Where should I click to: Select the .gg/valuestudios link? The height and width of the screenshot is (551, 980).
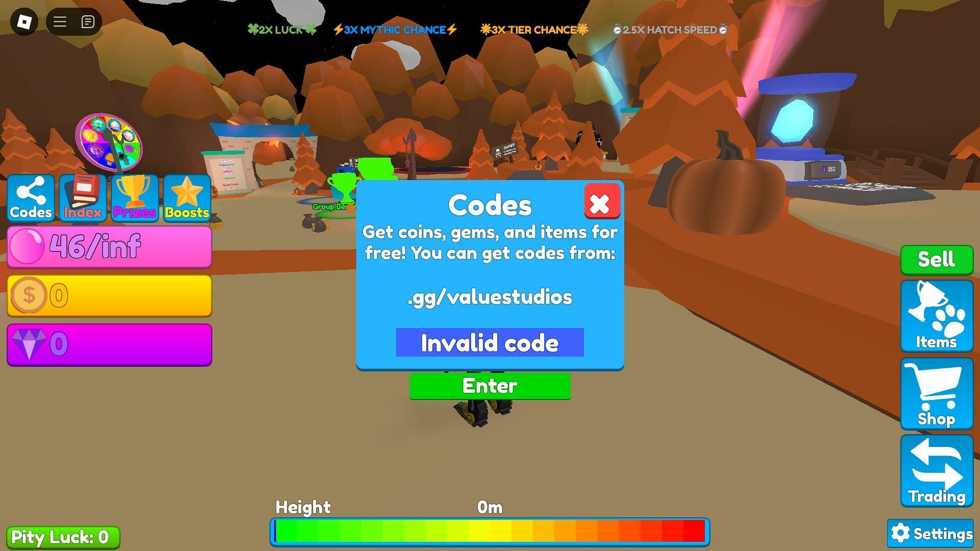pos(490,296)
